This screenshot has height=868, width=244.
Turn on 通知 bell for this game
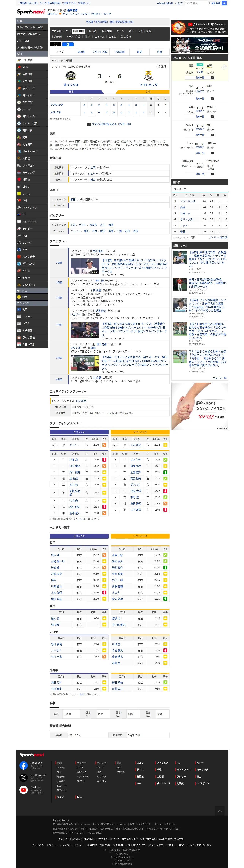pos(162,66)
